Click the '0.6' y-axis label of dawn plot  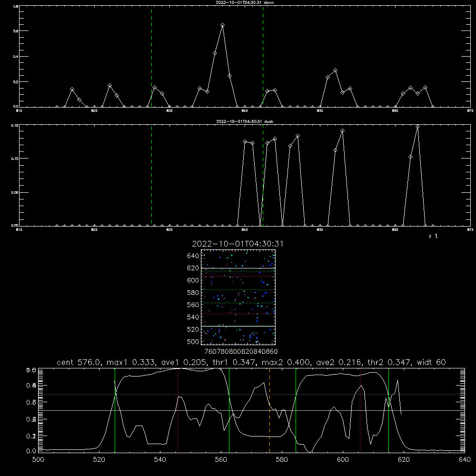(x=15, y=31)
